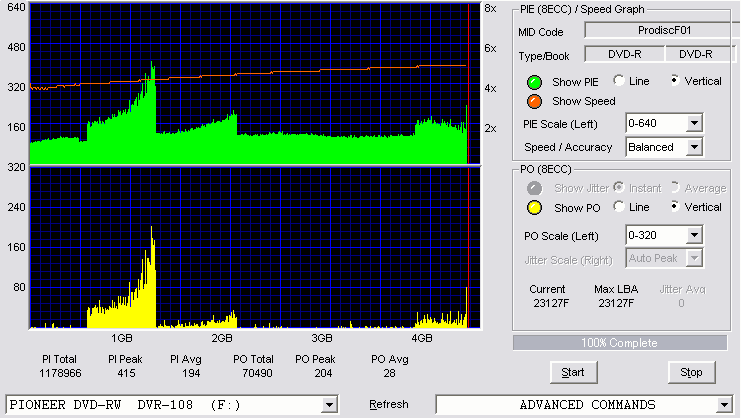Click the 2GB axis label

click(222, 338)
